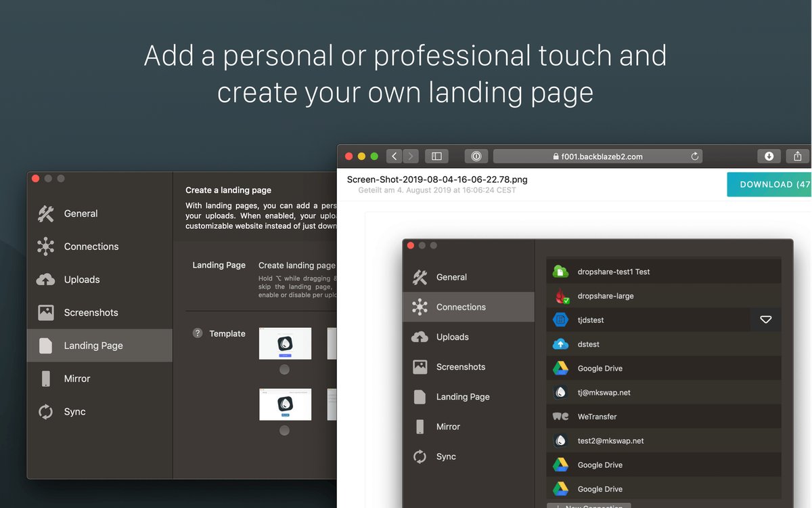Image resolution: width=812 pixels, height=508 pixels.
Task: Click Safari's sidebar toggle icon
Action: (436, 156)
